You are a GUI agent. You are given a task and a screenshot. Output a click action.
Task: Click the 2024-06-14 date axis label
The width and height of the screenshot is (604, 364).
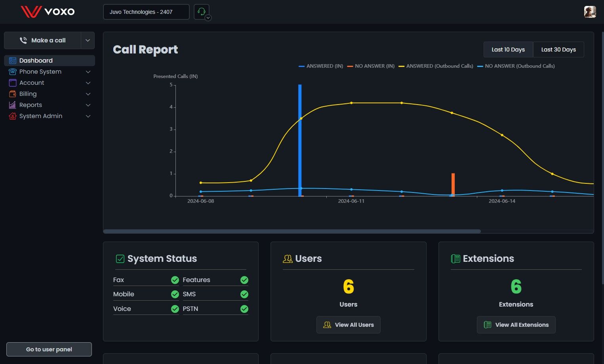[502, 201]
